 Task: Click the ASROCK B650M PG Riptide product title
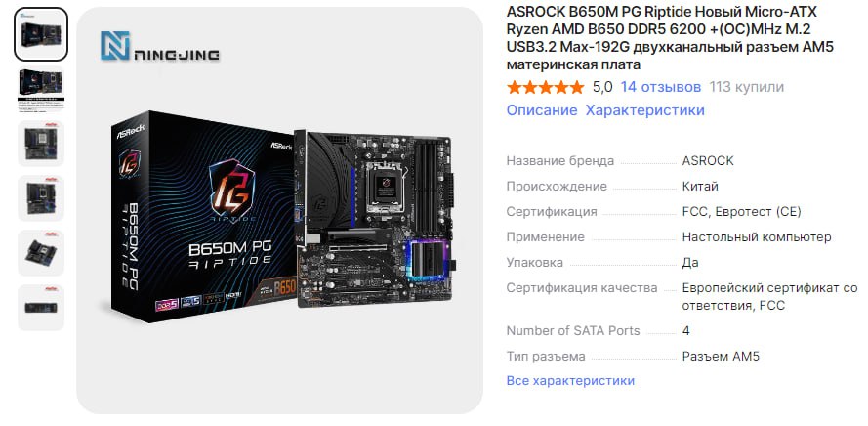(x=670, y=38)
